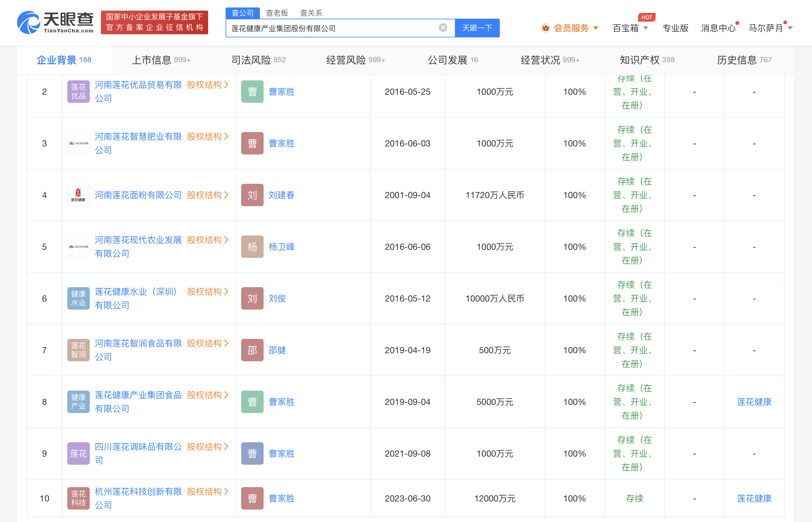Click 杨 avatar icon for 杨卫峰
The height and width of the screenshot is (522, 812).
(x=252, y=247)
